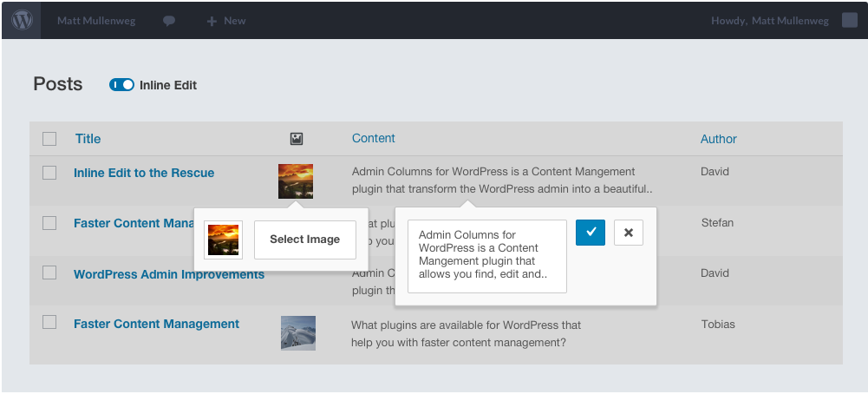The height and width of the screenshot is (394, 868).
Task: Click the snowy mountain thumbnail
Action: pos(297,332)
